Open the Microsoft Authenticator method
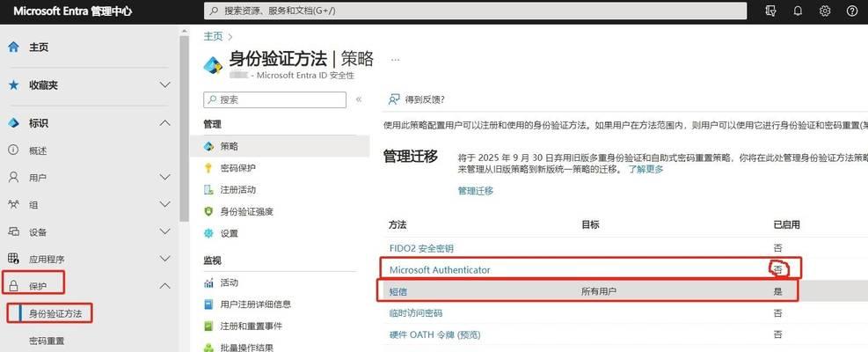This screenshot has height=352, width=868. [440, 270]
